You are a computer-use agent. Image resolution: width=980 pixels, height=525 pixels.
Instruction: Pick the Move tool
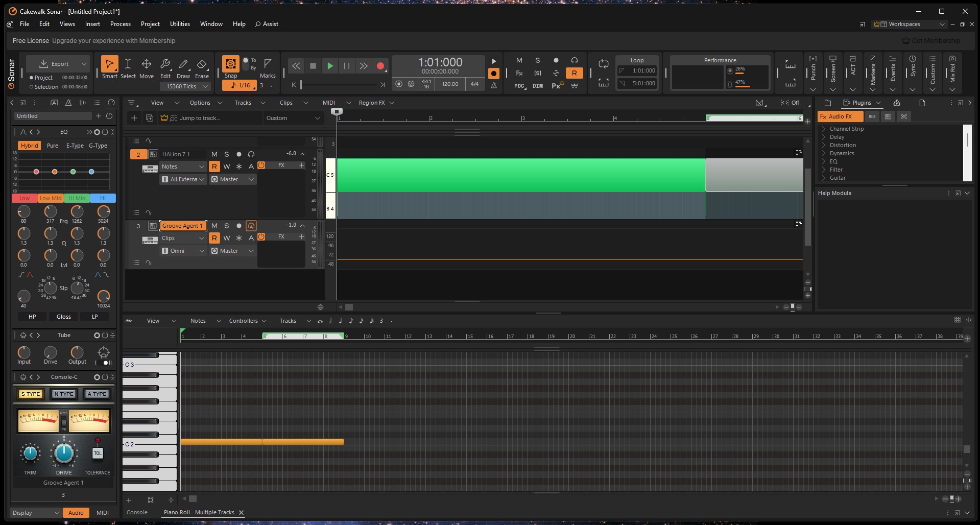click(x=147, y=64)
